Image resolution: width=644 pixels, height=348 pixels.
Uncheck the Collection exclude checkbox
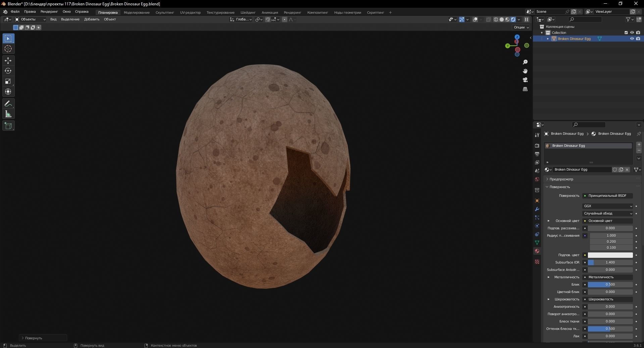(626, 33)
